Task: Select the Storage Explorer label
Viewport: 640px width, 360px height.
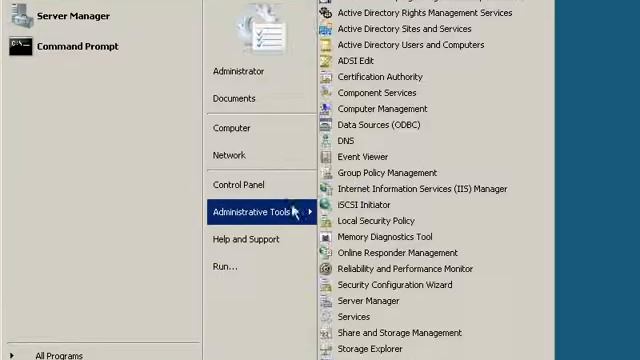Action: pos(369,349)
